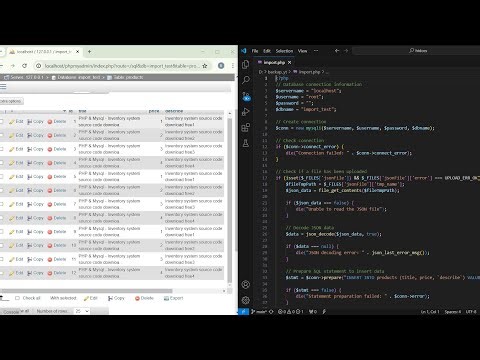480x360 pixels.
Task: Click With selected Delete link
Action: tap(144, 298)
